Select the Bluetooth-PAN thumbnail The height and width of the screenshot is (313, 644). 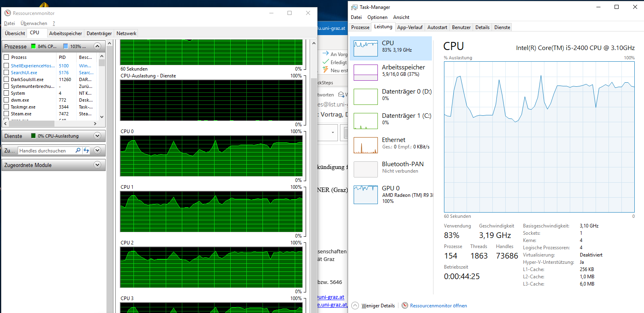[366, 169]
